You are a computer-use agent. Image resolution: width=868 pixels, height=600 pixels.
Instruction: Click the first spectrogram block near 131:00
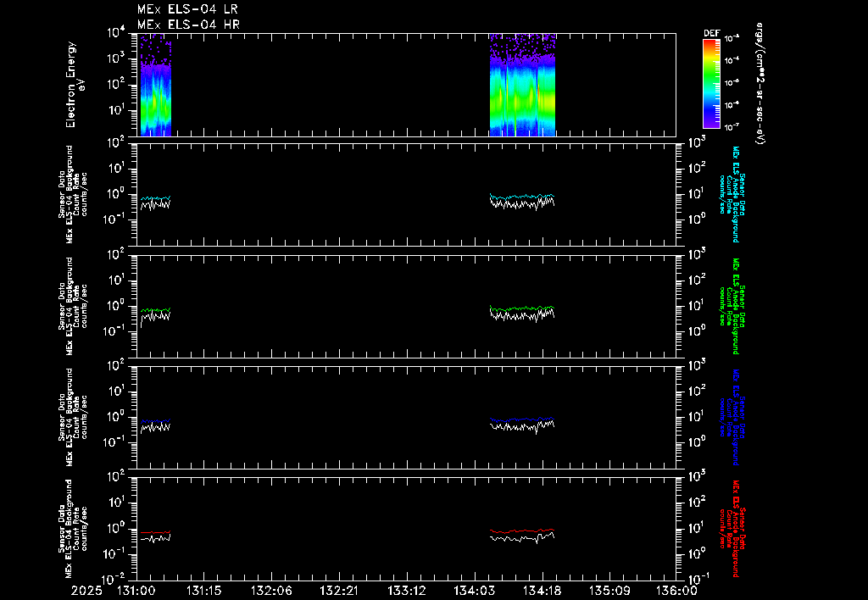click(155, 86)
